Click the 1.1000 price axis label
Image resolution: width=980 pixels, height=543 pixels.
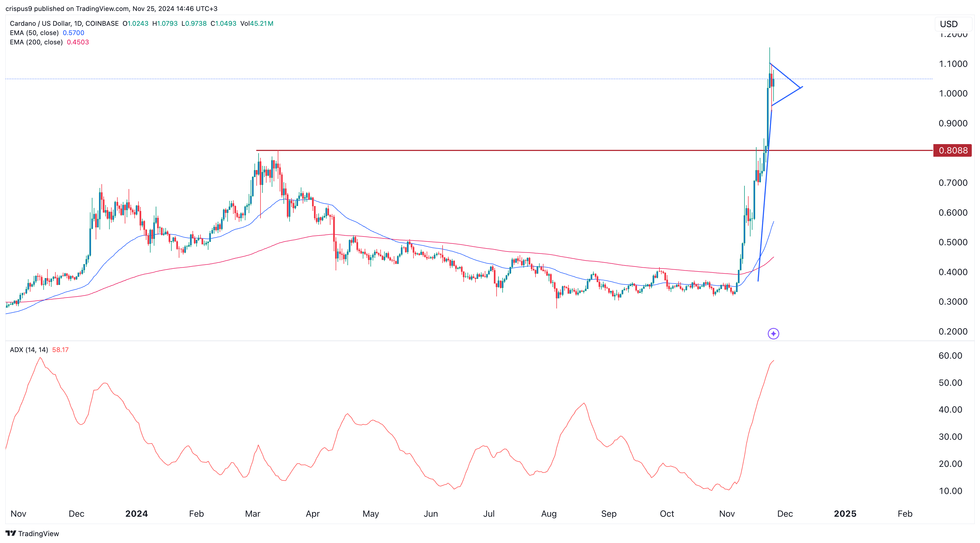(953, 64)
